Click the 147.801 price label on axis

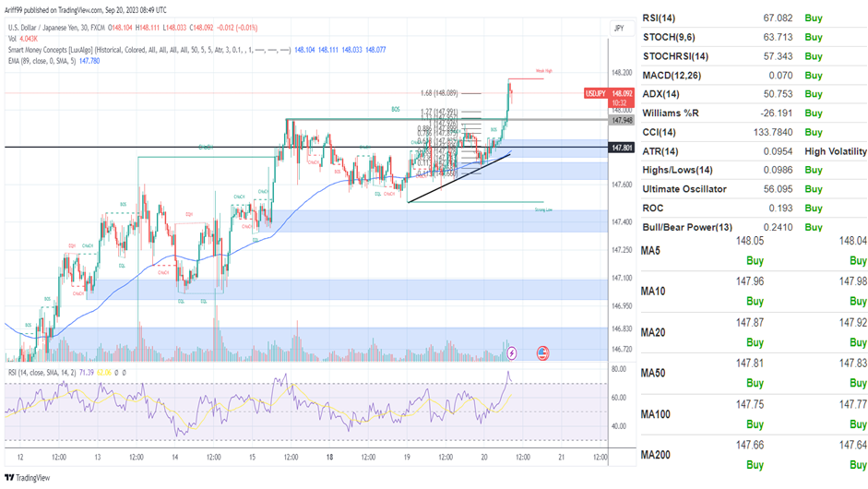coord(621,148)
